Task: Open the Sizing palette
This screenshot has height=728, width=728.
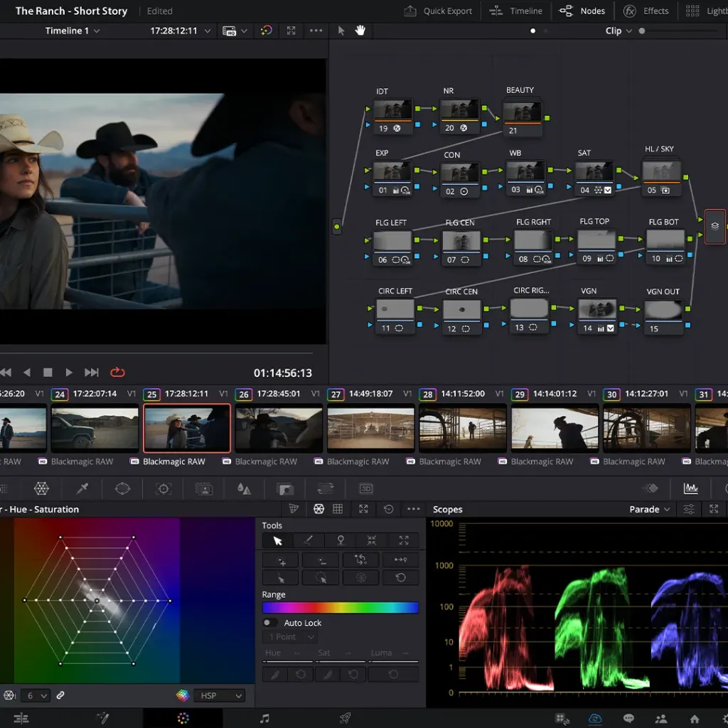Action: click(325, 488)
